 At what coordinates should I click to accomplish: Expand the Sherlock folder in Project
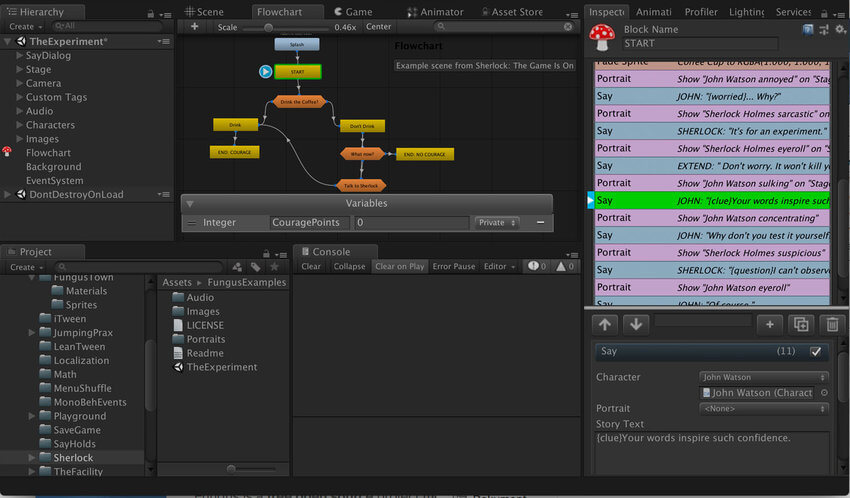[x=31, y=458]
